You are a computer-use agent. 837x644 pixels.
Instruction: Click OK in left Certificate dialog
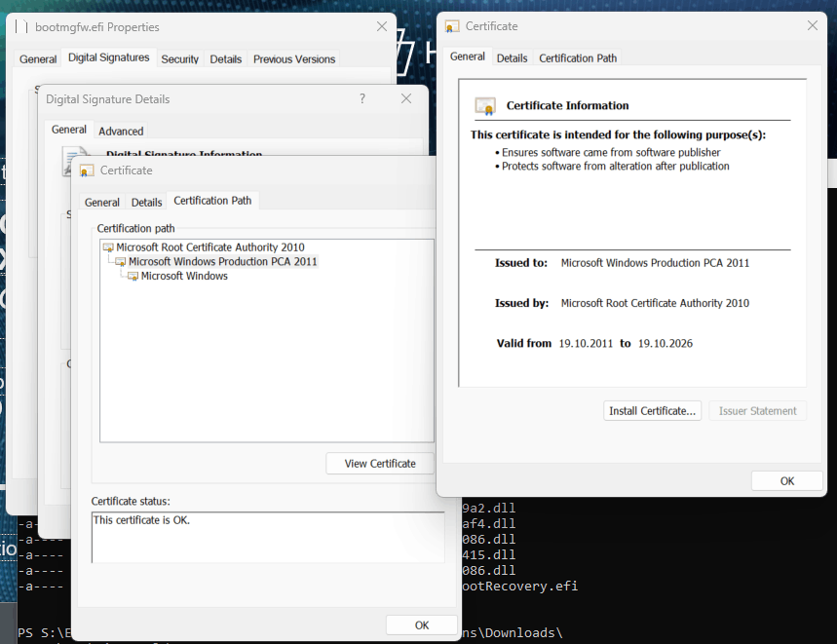pyautogui.click(x=422, y=625)
